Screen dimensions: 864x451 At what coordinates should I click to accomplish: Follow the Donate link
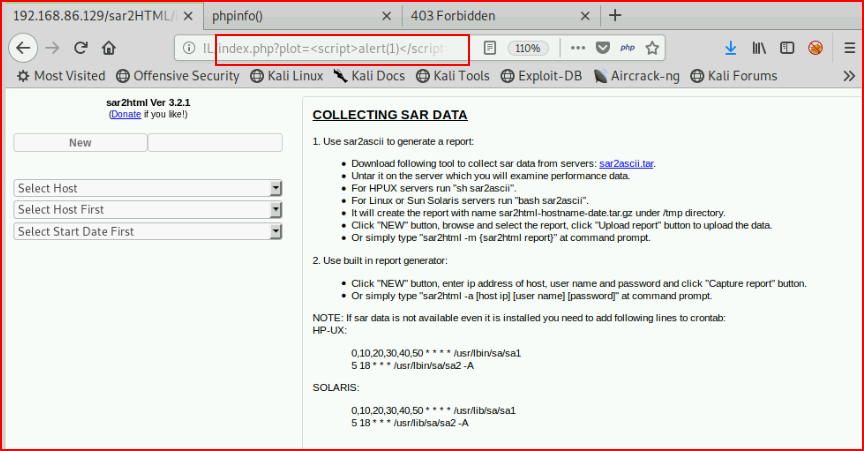[x=126, y=114]
